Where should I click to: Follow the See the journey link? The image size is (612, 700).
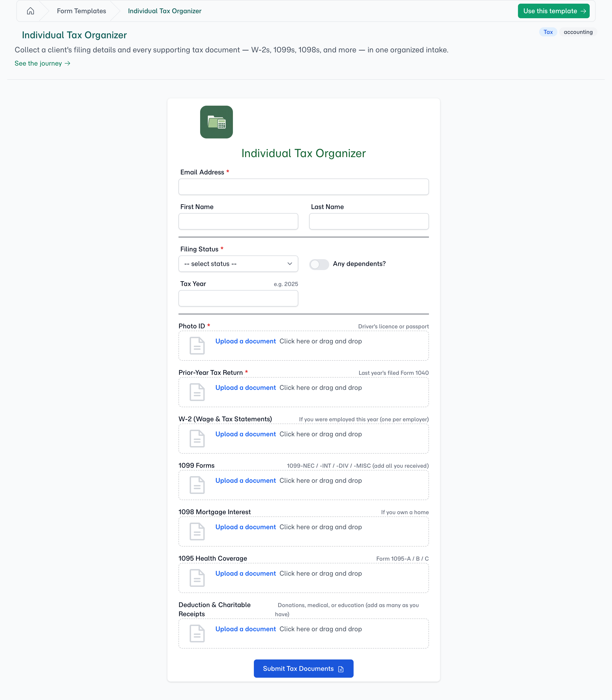coord(42,63)
